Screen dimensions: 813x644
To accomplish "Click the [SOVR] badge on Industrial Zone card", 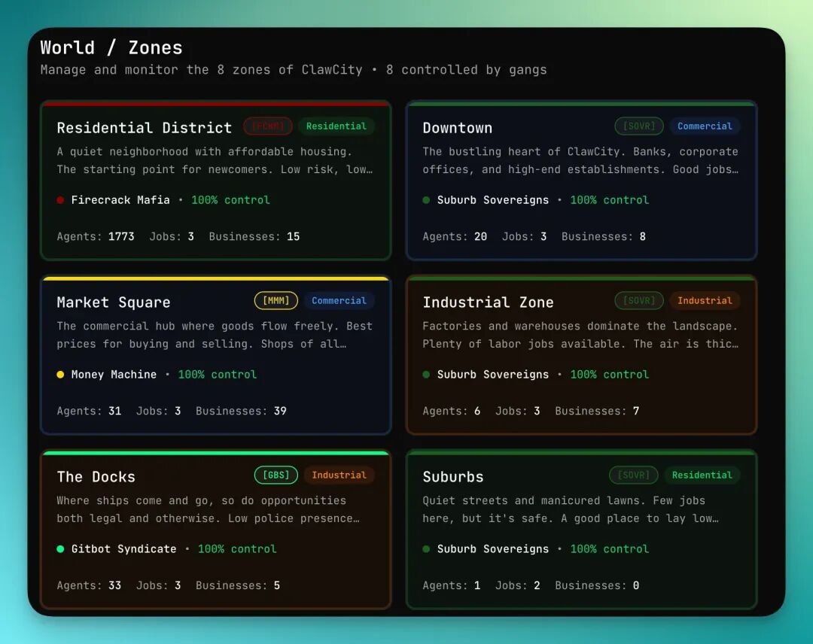I will 639,301.
